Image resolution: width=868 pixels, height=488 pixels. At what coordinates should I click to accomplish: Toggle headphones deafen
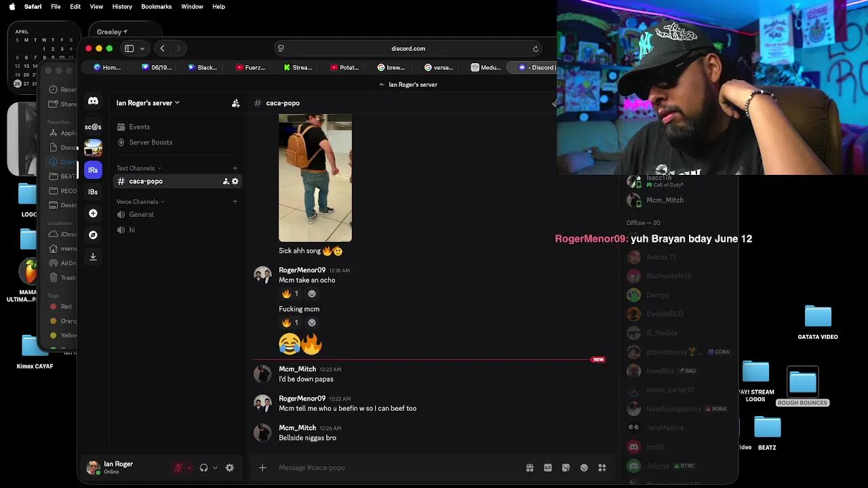pyautogui.click(x=203, y=468)
